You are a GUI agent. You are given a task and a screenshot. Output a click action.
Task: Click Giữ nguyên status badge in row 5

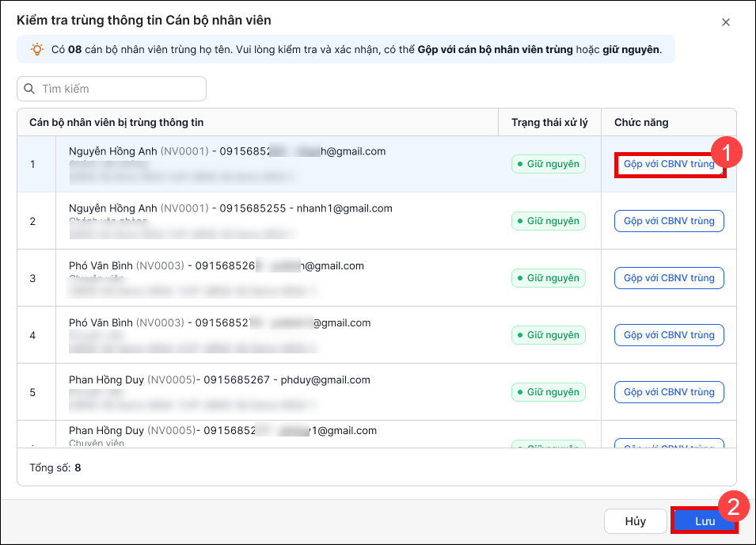549,391
